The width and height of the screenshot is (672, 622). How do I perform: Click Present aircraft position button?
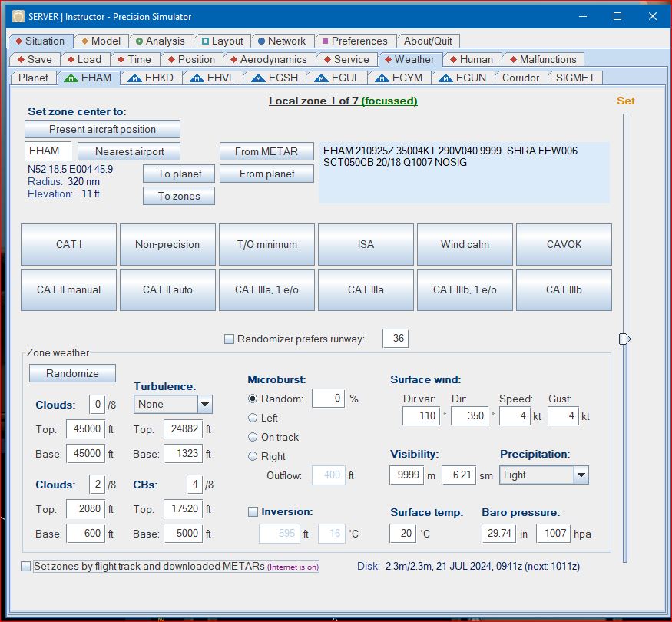[x=102, y=129]
